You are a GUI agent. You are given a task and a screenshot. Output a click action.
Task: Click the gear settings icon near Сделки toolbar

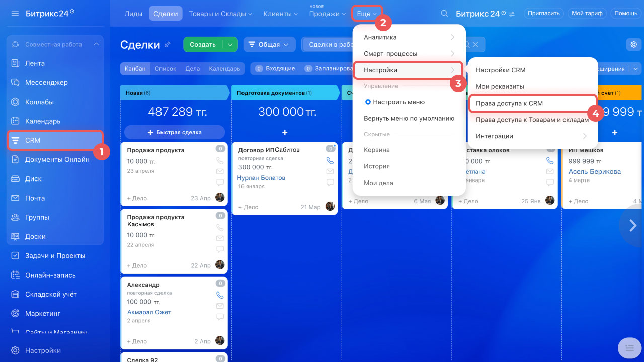[633, 45]
